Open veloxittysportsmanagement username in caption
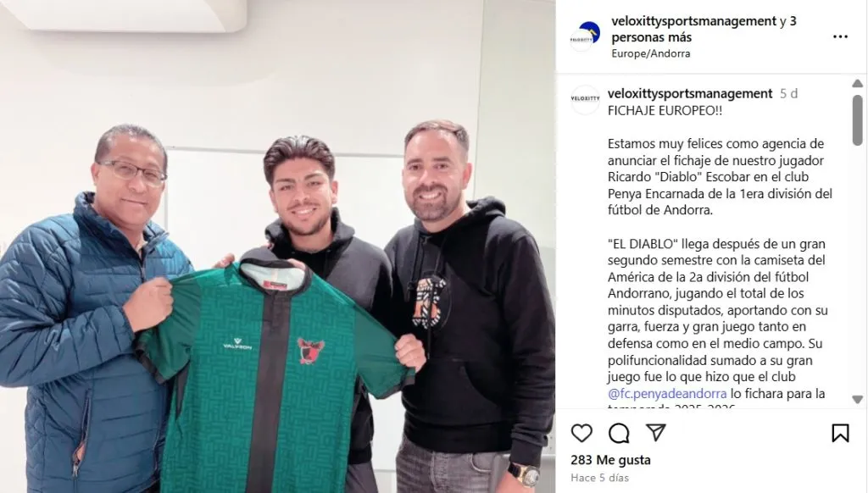Image resolution: width=868 pixels, height=493 pixels. pyautogui.click(x=690, y=93)
